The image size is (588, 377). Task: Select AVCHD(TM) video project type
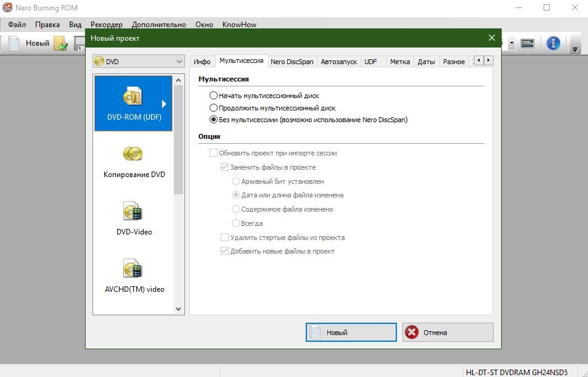click(133, 276)
